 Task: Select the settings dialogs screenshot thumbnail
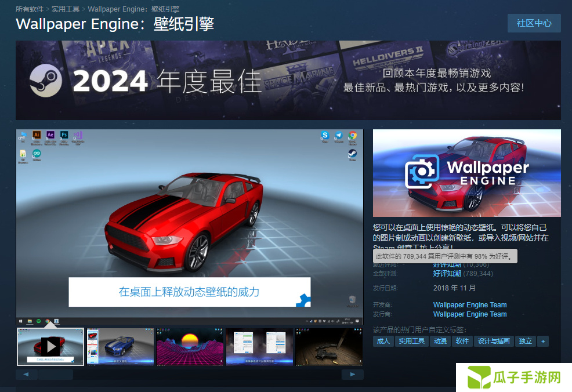pyautogui.click(x=259, y=346)
